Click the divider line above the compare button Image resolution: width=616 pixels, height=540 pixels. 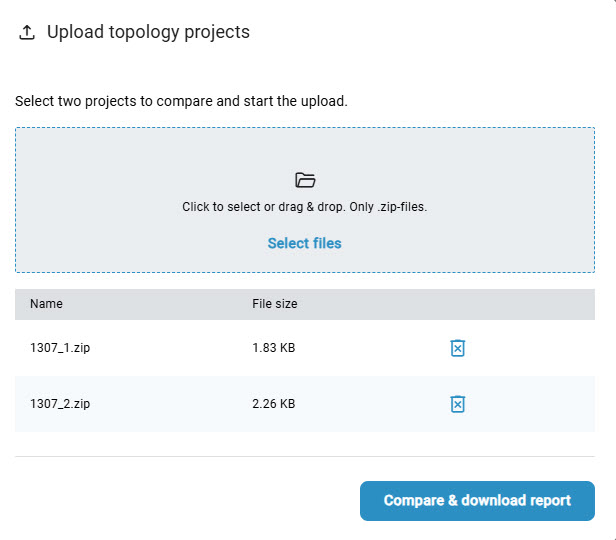[x=305, y=456]
